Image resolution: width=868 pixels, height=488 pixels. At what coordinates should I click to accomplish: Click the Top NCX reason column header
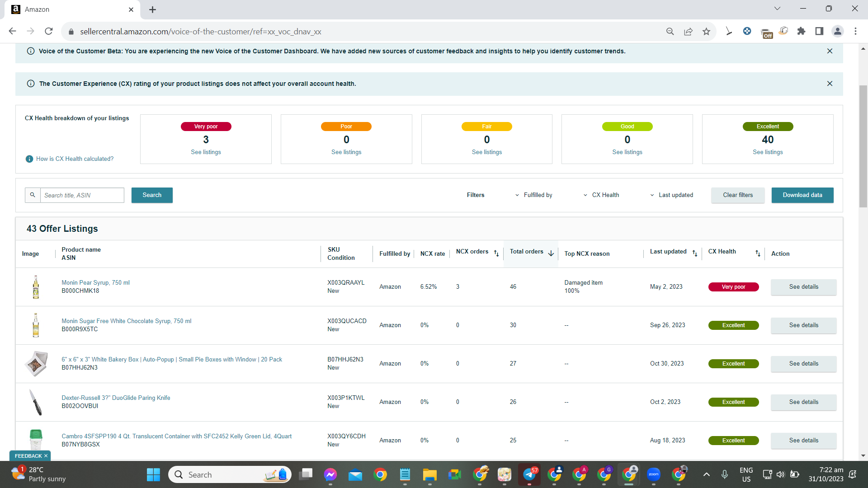pyautogui.click(x=587, y=254)
